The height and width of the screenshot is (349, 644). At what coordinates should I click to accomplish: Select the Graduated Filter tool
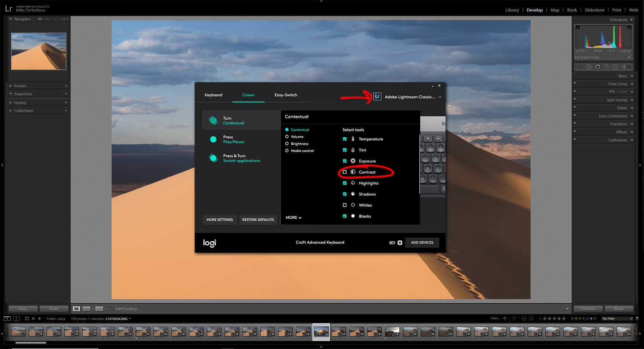606,67
